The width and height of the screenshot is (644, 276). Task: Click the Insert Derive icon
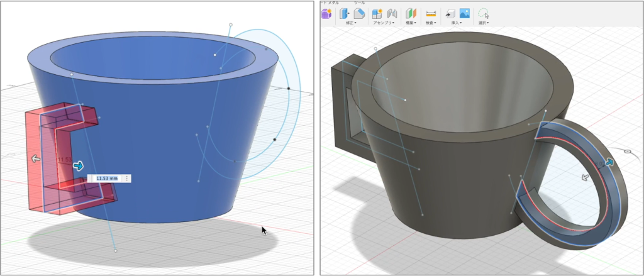click(450, 13)
